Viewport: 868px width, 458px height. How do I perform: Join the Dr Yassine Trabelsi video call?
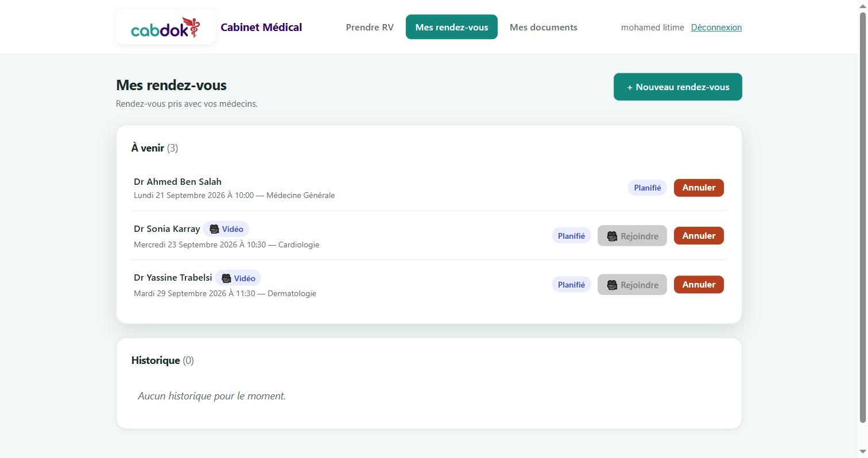632,285
